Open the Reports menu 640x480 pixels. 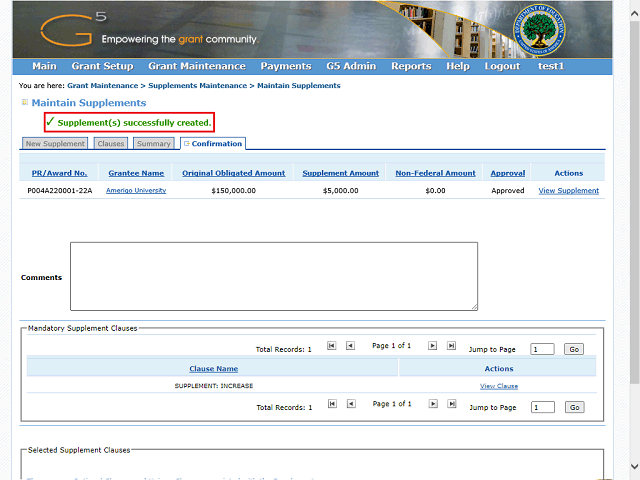click(x=411, y=66)
